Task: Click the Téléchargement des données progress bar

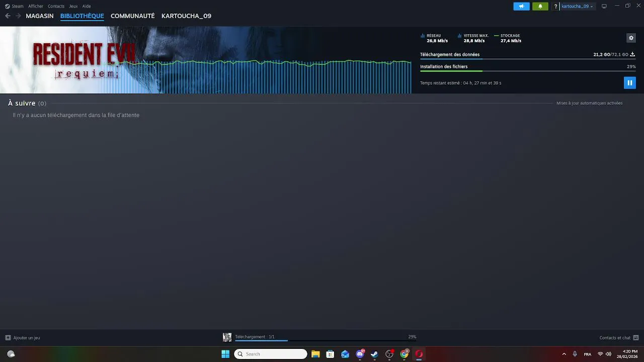Action: [x=527, y=59]
